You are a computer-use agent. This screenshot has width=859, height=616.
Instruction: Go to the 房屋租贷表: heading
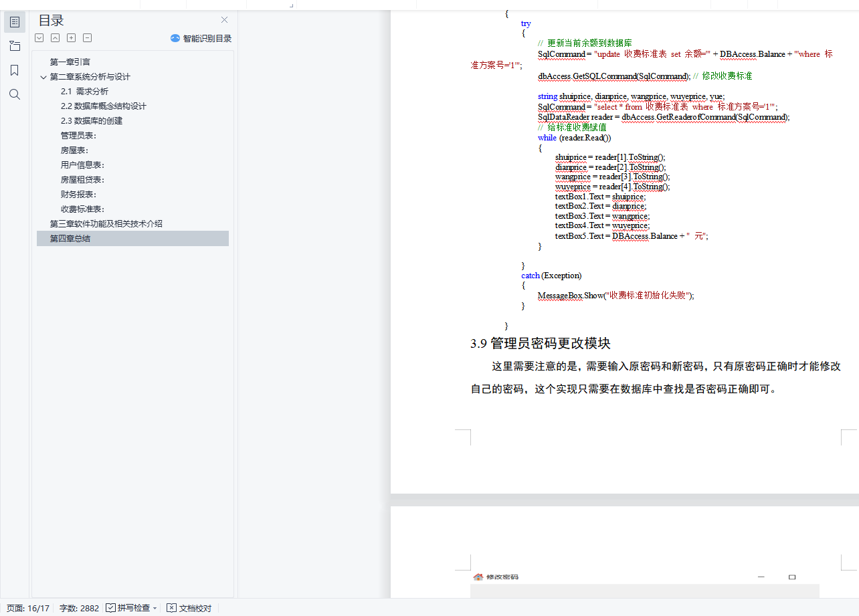[x=82, y=179]
